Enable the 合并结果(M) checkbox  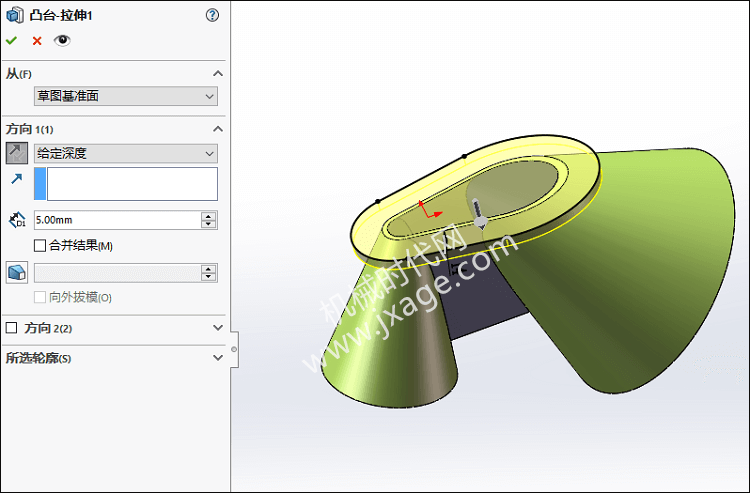click(x=40, y=246)
